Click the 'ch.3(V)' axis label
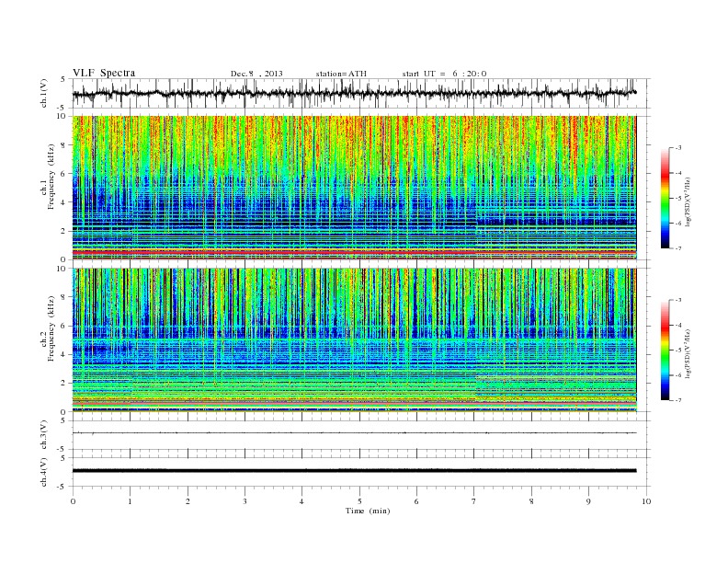728x563 pixels. point(44,435)
